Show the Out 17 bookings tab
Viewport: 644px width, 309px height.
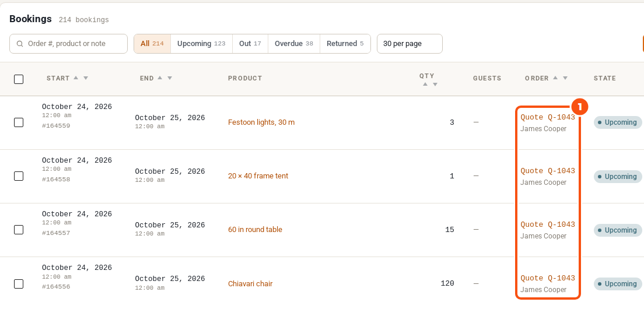(250, 44)
